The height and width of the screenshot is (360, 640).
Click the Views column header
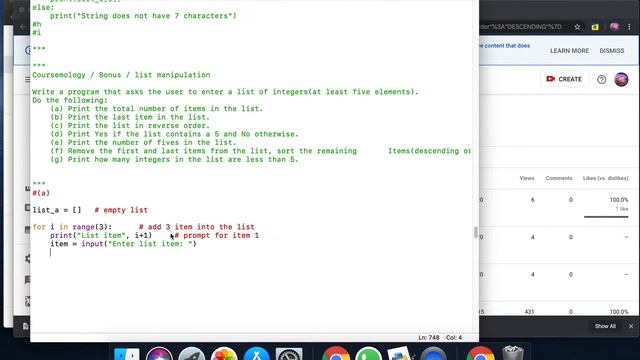click(527, 178)
